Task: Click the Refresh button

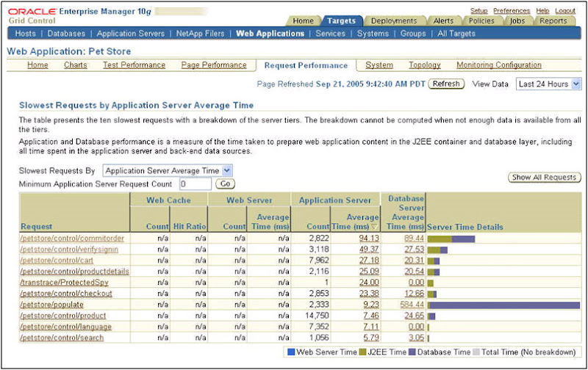Action: tap(446, 84)
